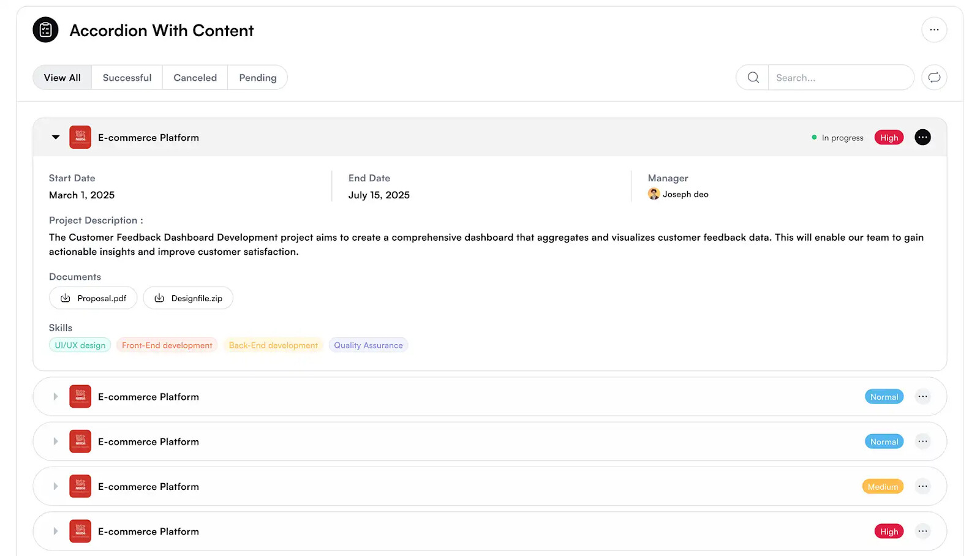Open more options on the Medium priority row
The height and width of the screenshot is (556, 980).
pos(922,487)
